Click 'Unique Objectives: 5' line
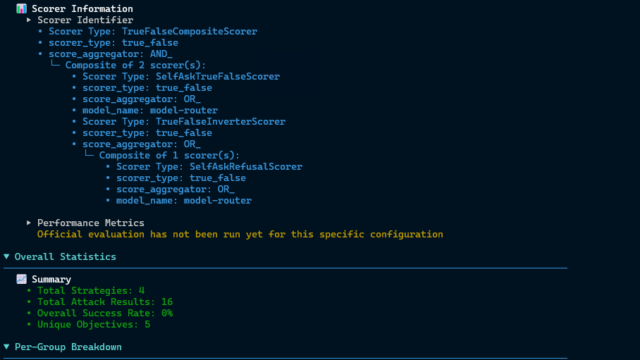 93,324
